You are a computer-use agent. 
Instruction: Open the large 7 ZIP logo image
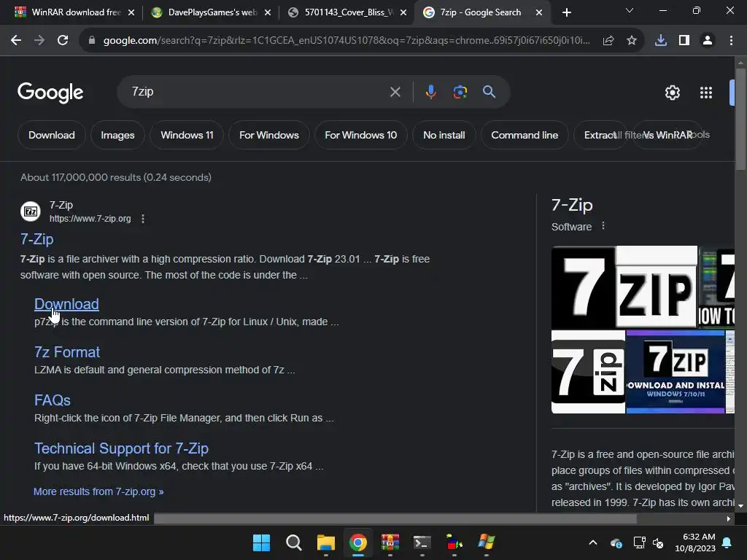click(x=624, y=287)
